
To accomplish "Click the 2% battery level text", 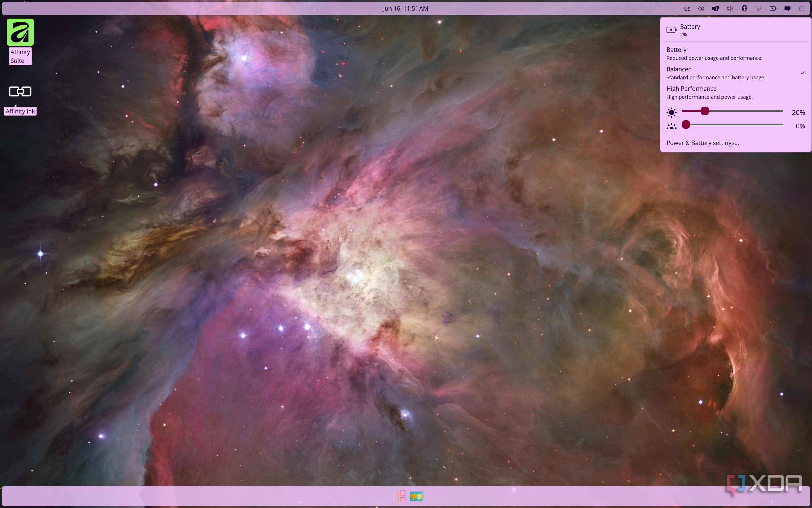I will 683,35.
